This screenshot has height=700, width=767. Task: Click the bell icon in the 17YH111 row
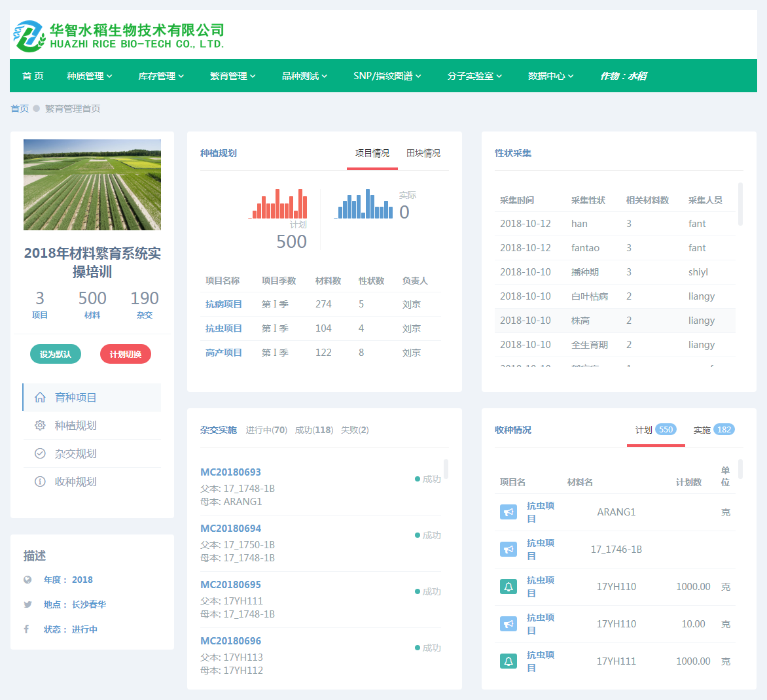click(508, 661)
